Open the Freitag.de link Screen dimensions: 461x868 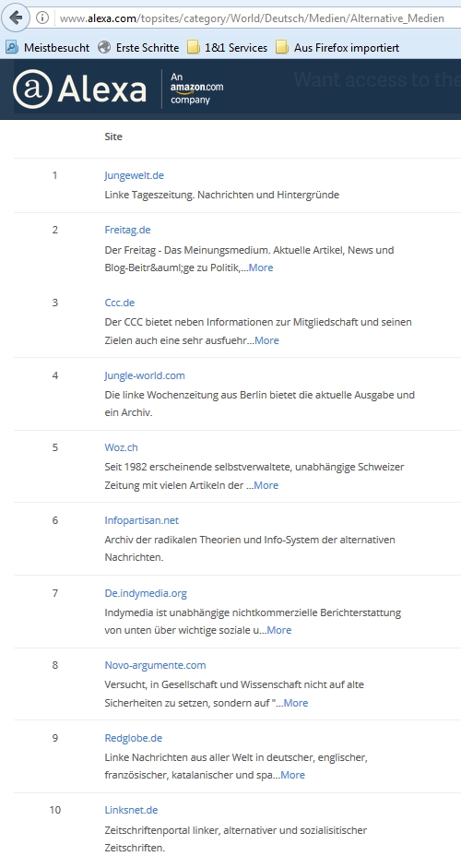(x=127, y=230)
